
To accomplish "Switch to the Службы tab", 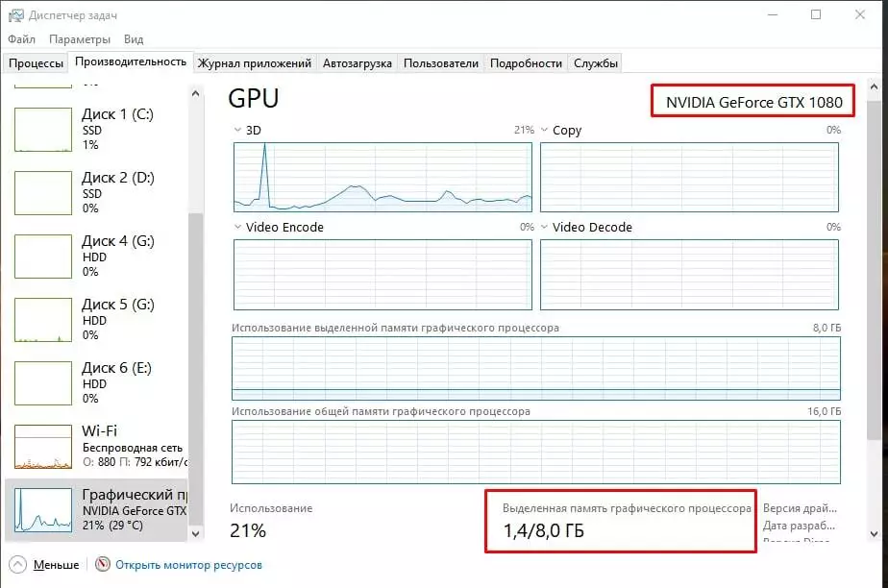I will (x=596, y=62).
